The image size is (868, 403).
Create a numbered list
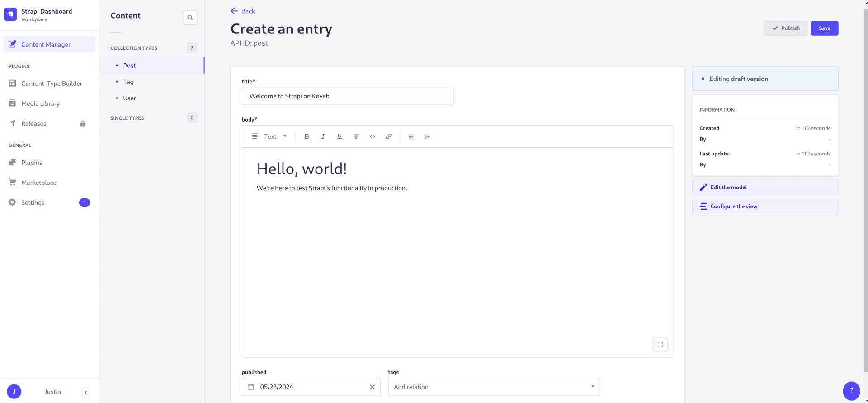coord(427,136)
